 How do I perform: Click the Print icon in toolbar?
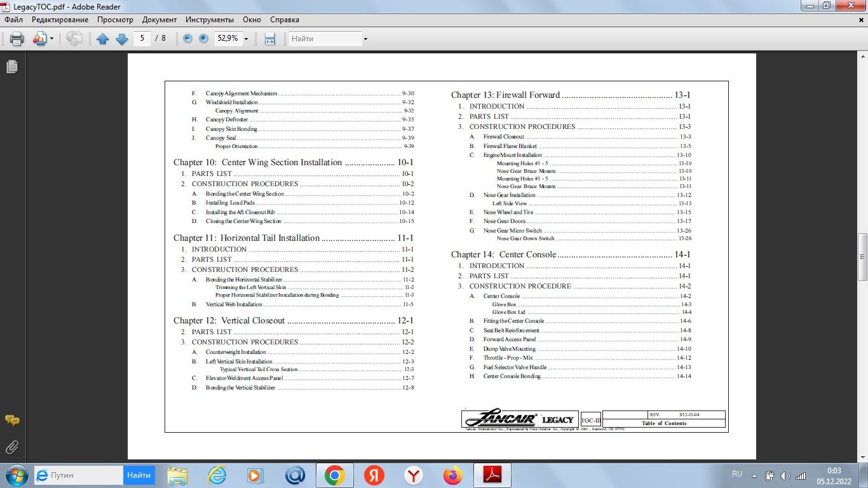pos(17,39)
